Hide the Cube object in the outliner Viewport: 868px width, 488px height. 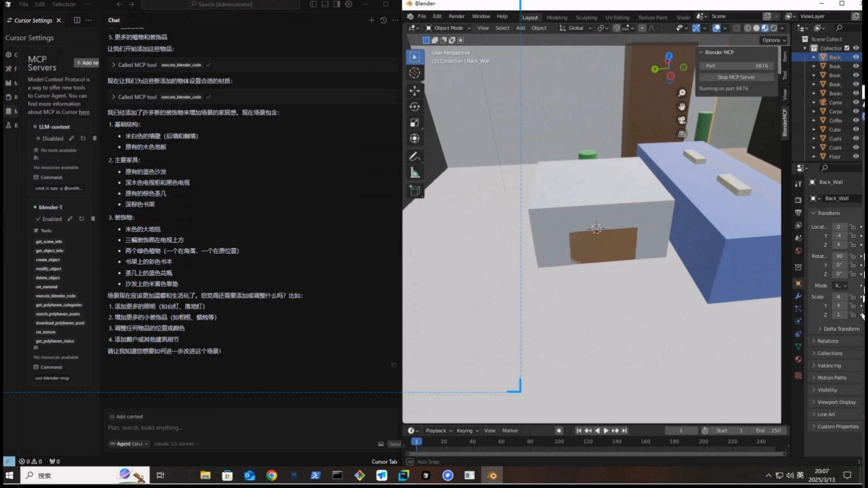[x=856, y=129]
